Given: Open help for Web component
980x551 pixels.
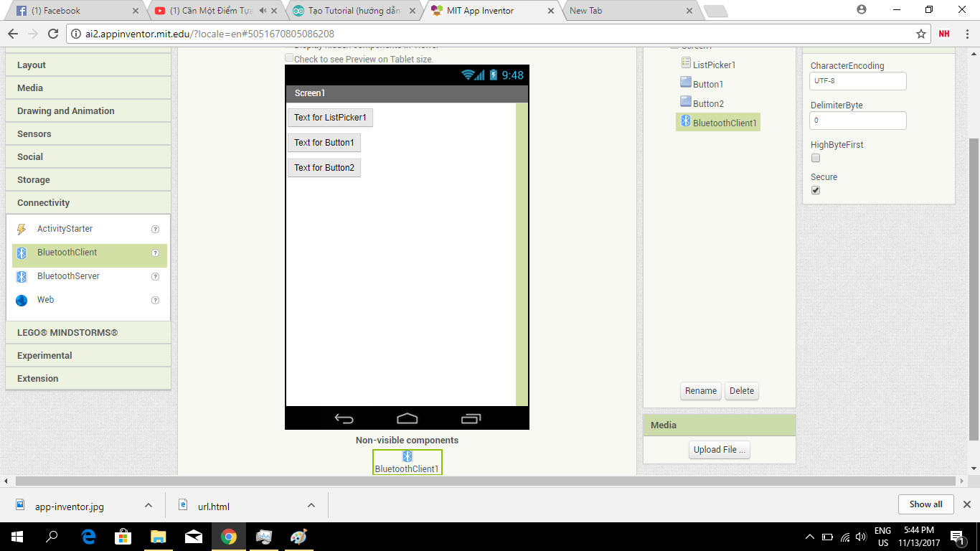Looking at the screenshot, I should tap(155, 301).
